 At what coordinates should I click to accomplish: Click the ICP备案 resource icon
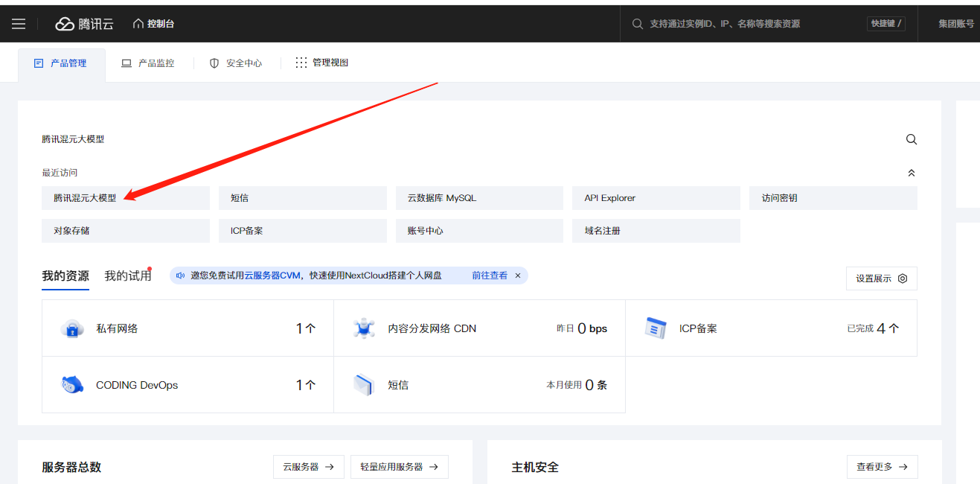(x=656, y=328)
